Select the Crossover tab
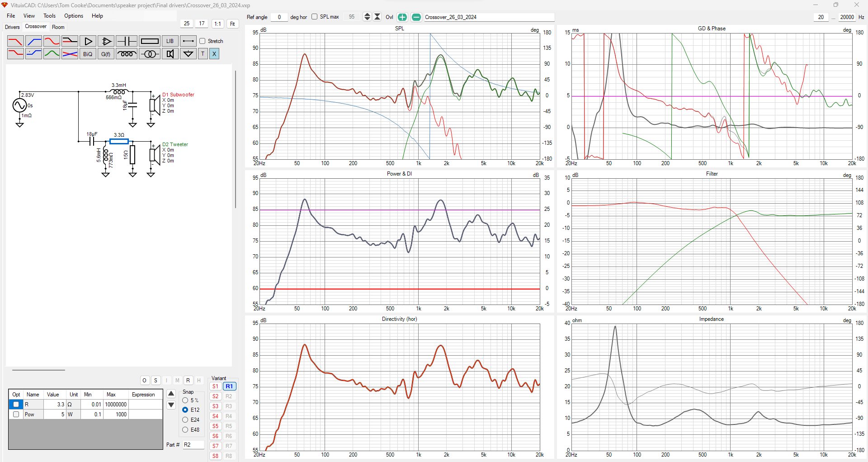The width and height of the screenshot is (868, 462). pos(36,26)
